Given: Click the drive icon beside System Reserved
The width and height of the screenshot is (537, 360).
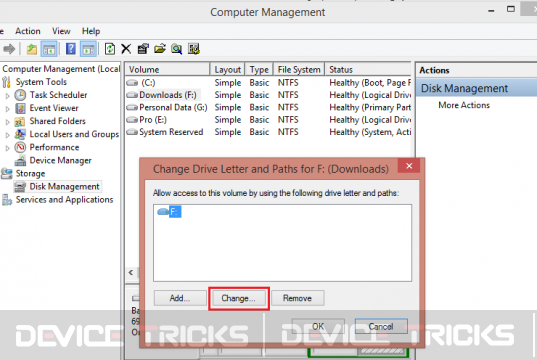Looking at the screenshot, I should coord(132,132).
